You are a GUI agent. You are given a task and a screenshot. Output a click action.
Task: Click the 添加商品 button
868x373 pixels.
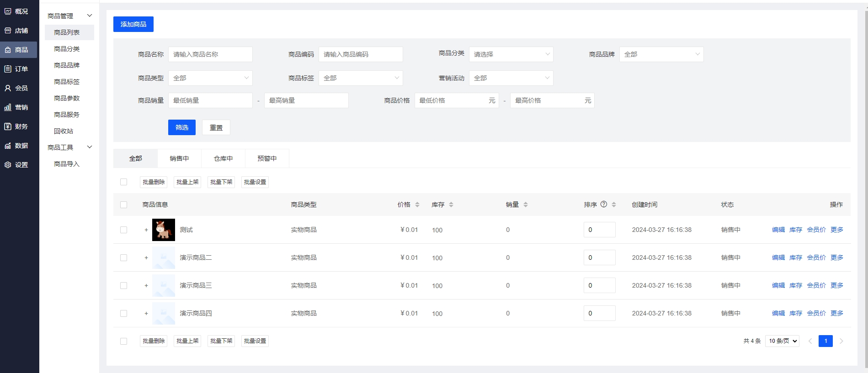point(133,24)
